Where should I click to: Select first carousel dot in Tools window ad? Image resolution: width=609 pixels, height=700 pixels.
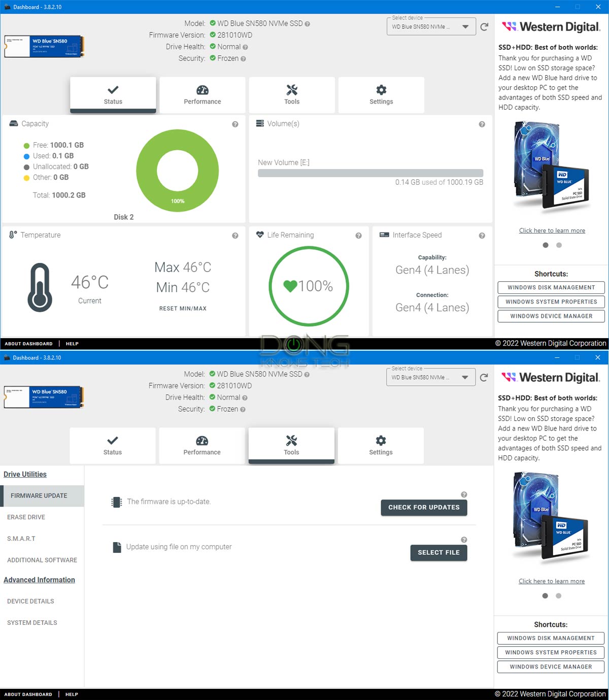(545, 596)
